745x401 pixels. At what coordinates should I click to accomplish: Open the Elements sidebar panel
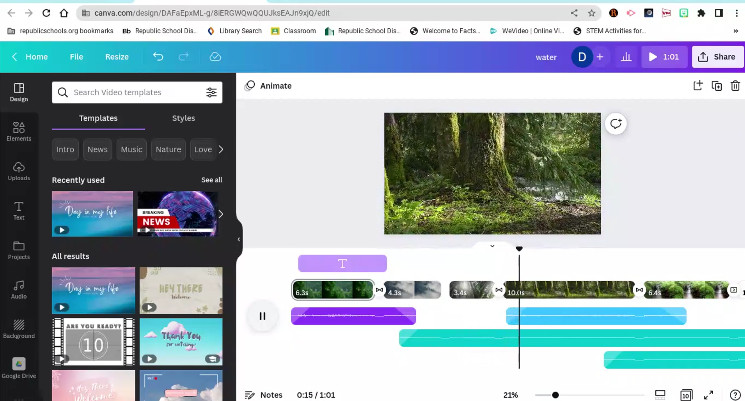click(18, 131)
